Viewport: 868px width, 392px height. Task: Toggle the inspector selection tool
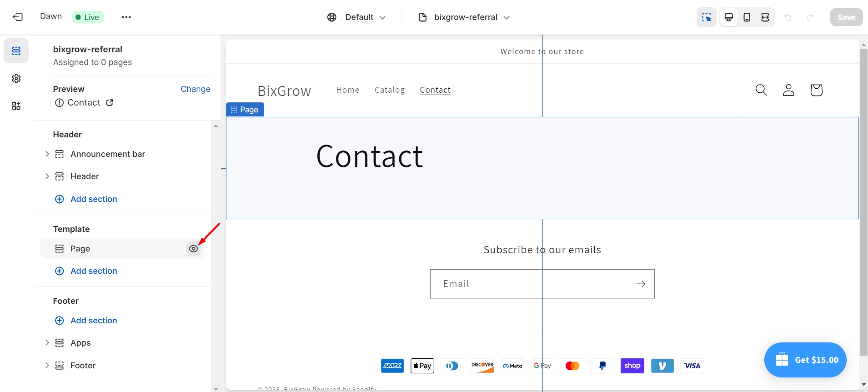pos(707,17)
